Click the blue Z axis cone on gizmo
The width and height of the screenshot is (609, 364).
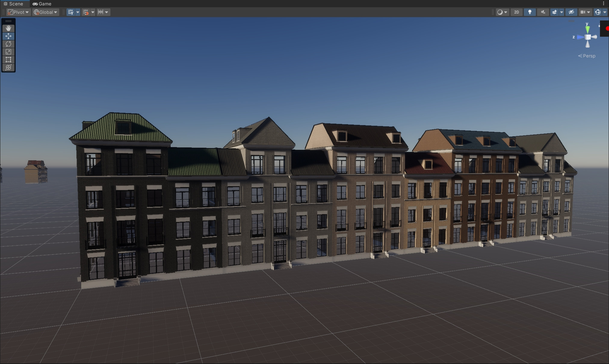tap(580, 37)
